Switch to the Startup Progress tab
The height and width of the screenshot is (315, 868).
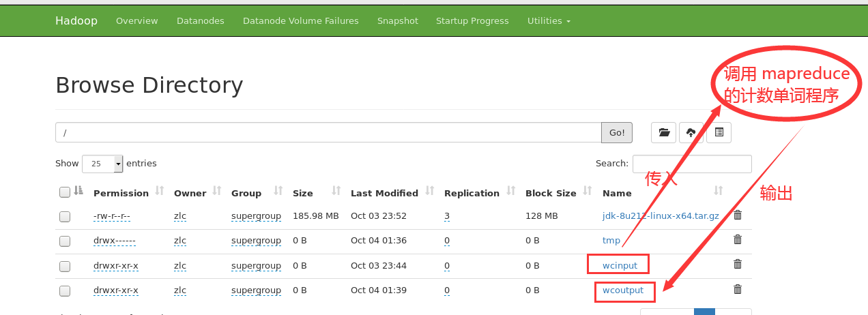[x=472, y=20]
